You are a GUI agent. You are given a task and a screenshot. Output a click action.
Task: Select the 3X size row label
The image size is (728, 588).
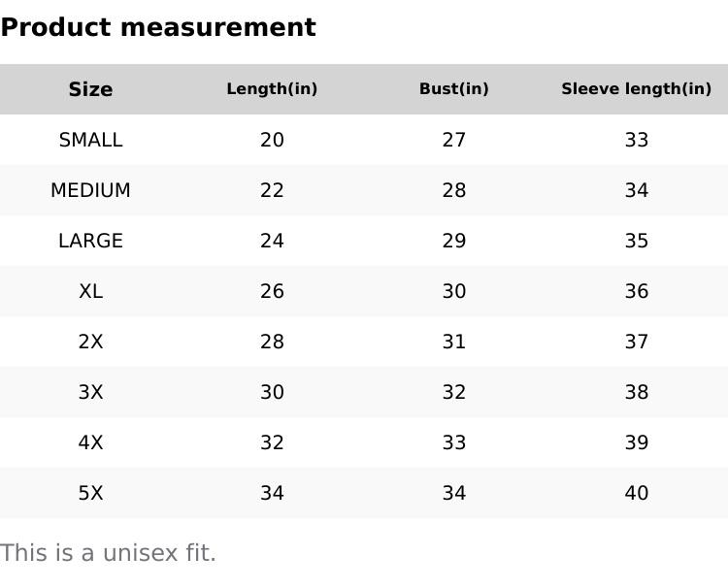pos(90,392)
